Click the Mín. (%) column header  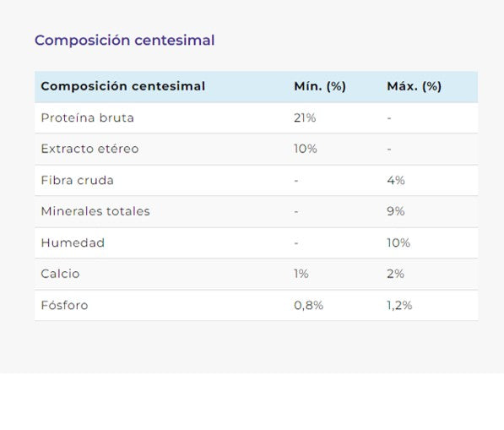point(320,86)
